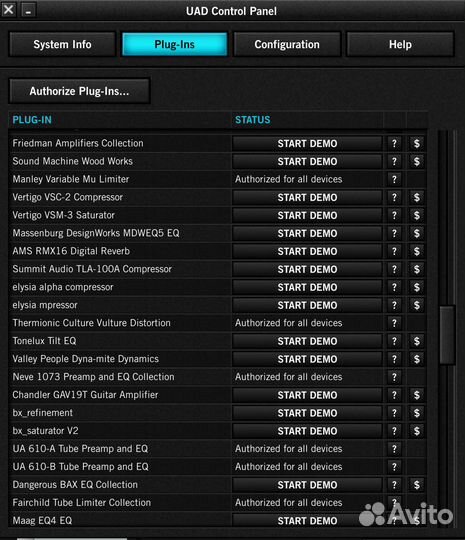Select the Fairchild Tube Limiter Collection row
465x540 pixels.
[218, 502]
